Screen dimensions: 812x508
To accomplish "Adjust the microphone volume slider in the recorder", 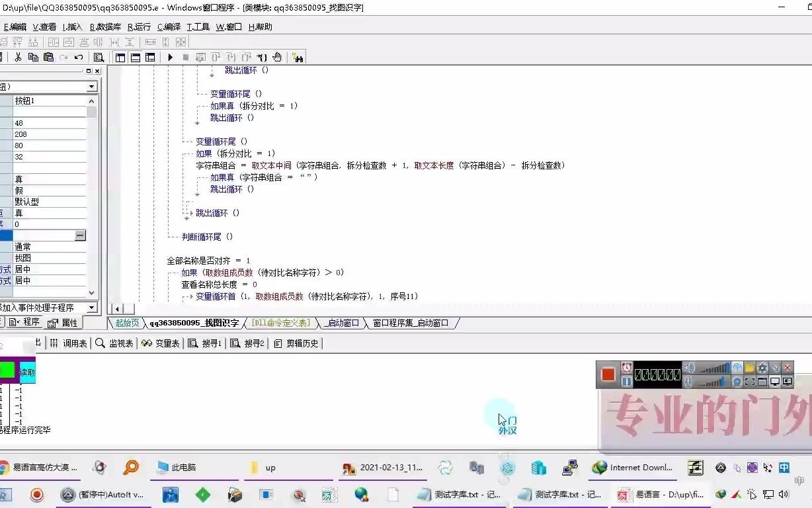I will 711,382.
